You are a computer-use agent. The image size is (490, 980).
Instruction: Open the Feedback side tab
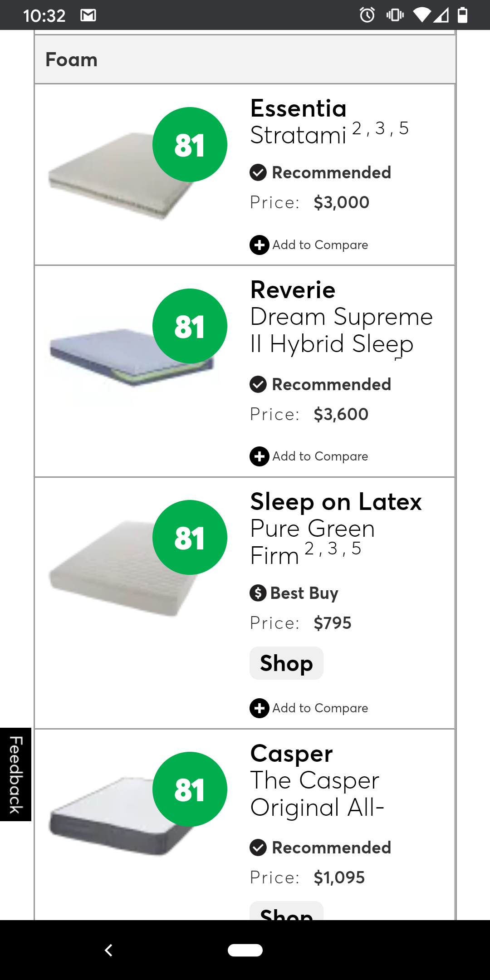click(15, 774)
